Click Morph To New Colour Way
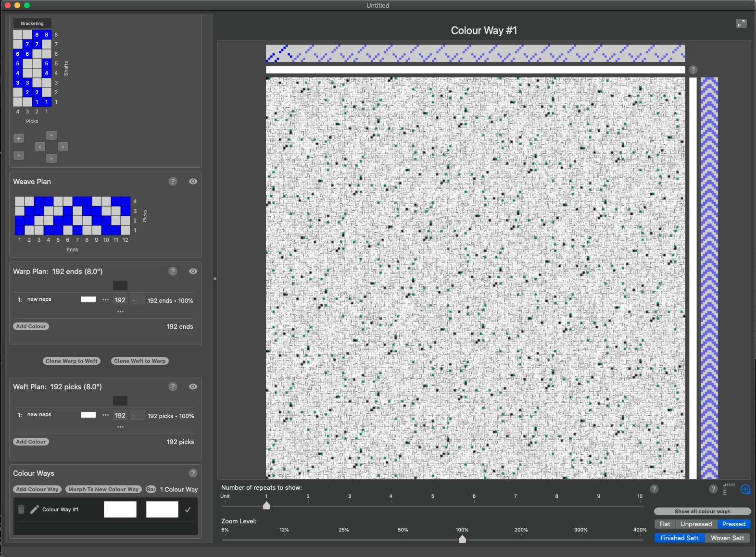Screen dimensions: 756x557 coord(103,489)
